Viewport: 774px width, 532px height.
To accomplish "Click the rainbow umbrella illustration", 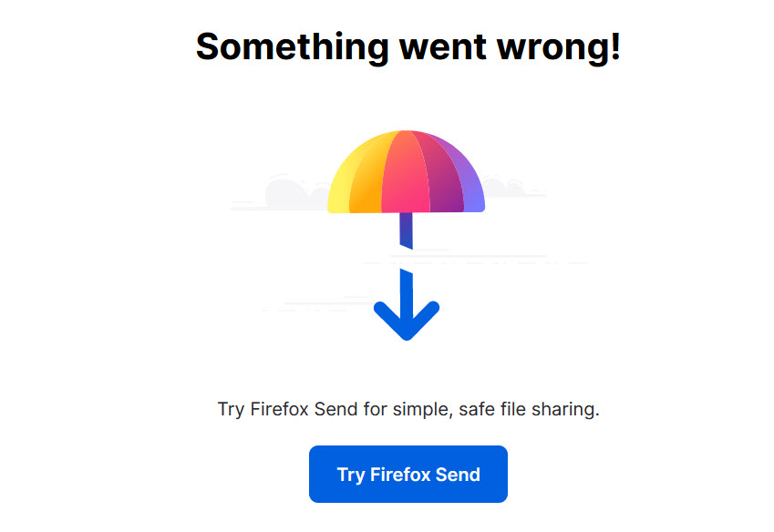I will (406, 173).
